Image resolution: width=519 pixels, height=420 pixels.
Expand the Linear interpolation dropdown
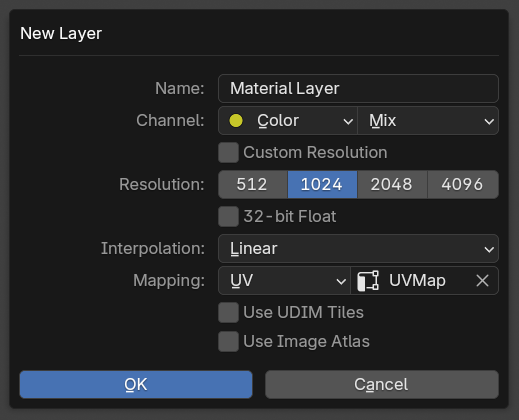[358, 249]
